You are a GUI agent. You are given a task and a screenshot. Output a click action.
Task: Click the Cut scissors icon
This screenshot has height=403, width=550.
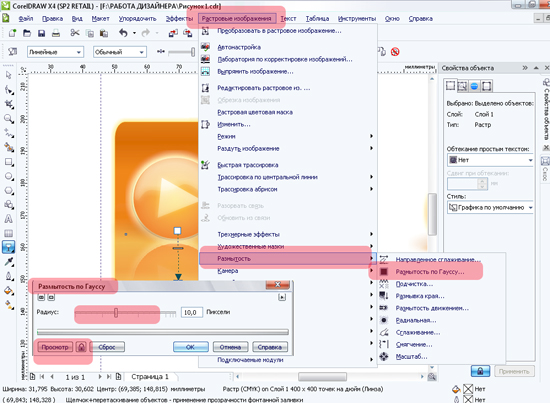coord(75,33)
